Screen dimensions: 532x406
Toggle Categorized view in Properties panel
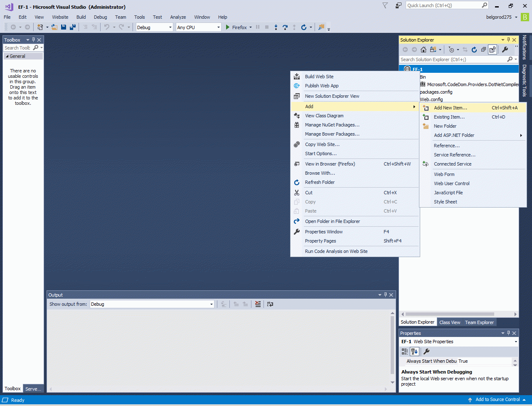click(x=405, y=352)
